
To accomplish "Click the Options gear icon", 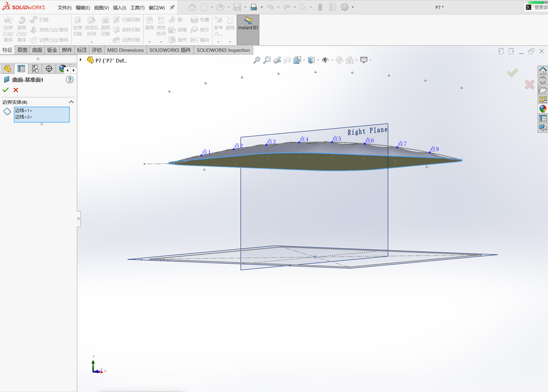I will pyautogui.click(x=345, y=7).
